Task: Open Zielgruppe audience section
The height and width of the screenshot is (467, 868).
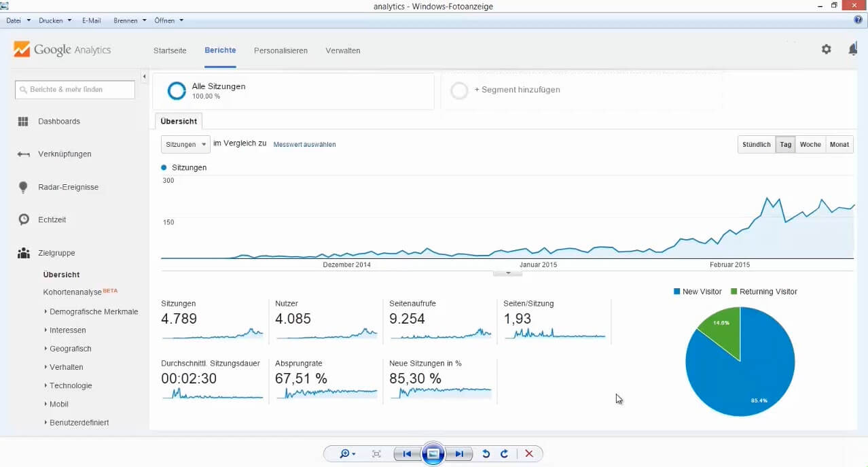Action: tap(56, 253)
